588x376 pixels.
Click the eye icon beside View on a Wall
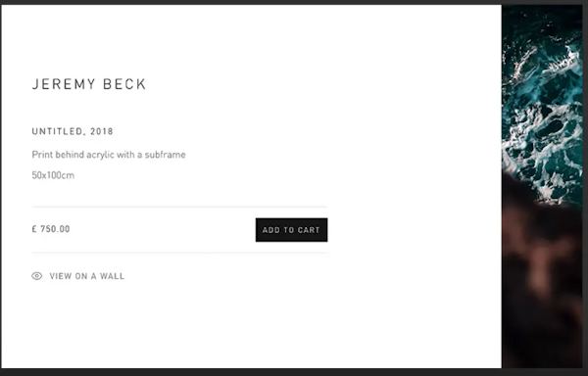[x=37, y=276]
